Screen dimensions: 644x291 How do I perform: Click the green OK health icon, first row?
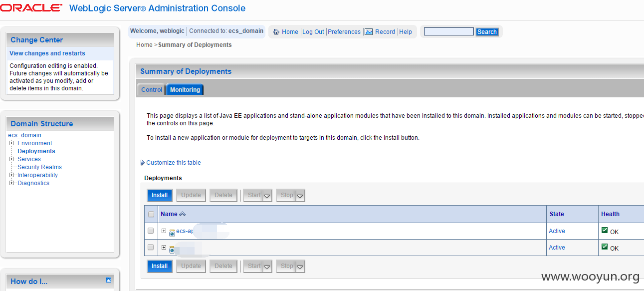[x=605, y=230]
